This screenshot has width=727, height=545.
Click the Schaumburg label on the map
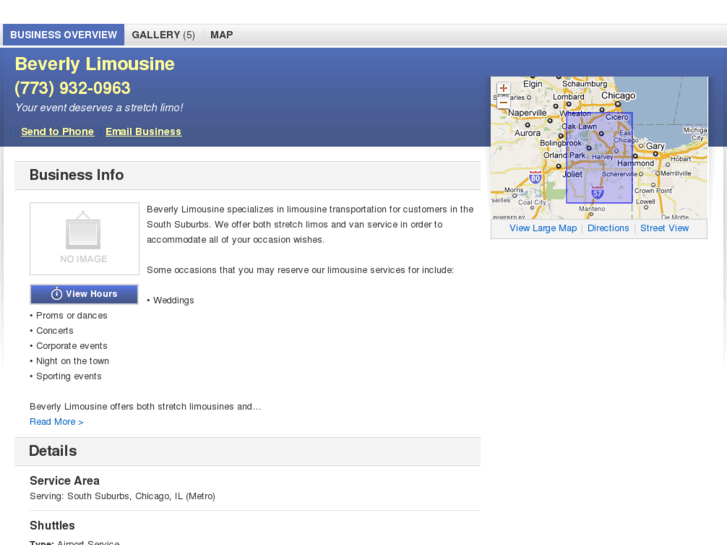[x=585, y=84]
